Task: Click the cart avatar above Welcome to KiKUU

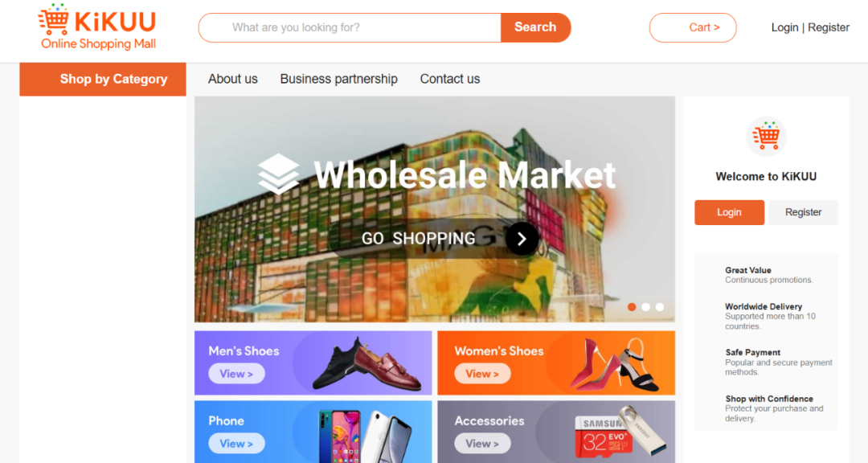Action: 766,136
